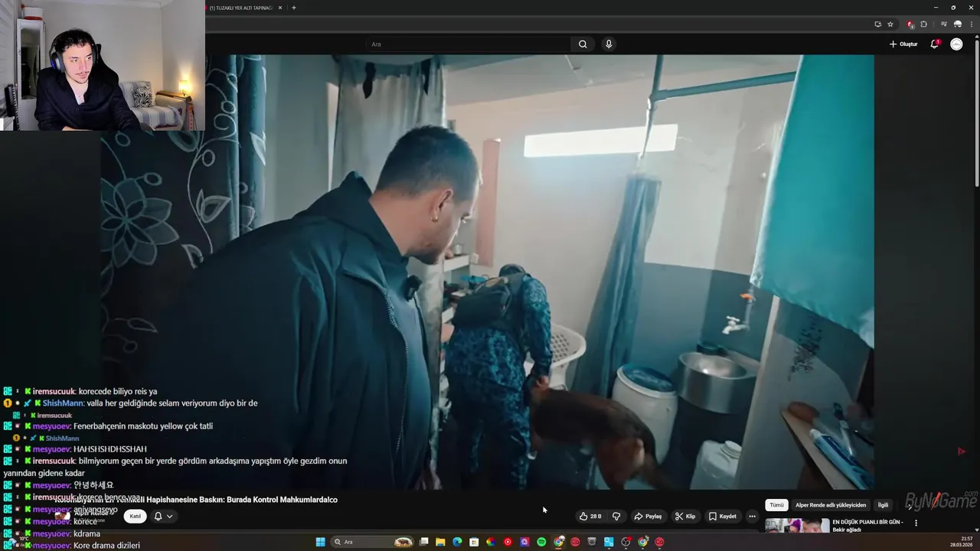Click three-dot menu on suggested video
The width and height of the screenshot is (980, 551).
[916, 523]
